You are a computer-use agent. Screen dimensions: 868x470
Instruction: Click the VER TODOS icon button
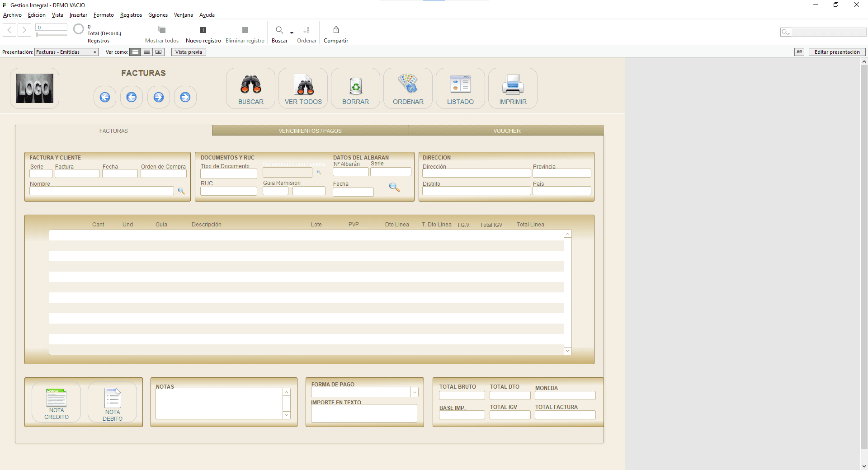coord(303,85)
